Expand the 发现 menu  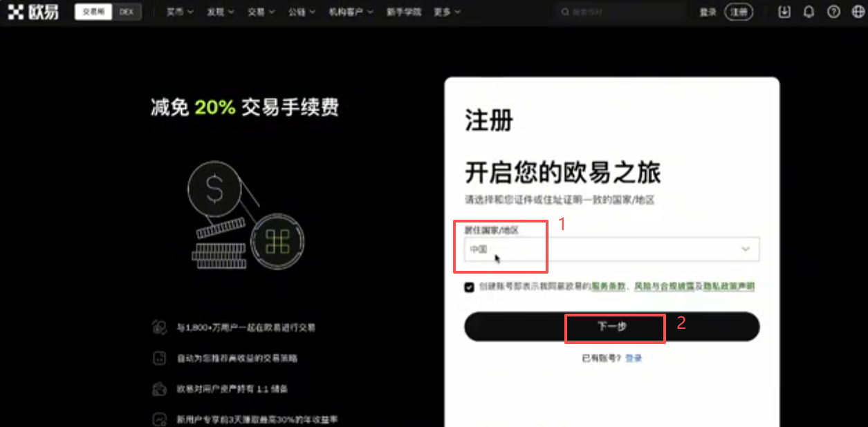coord(220,12)
